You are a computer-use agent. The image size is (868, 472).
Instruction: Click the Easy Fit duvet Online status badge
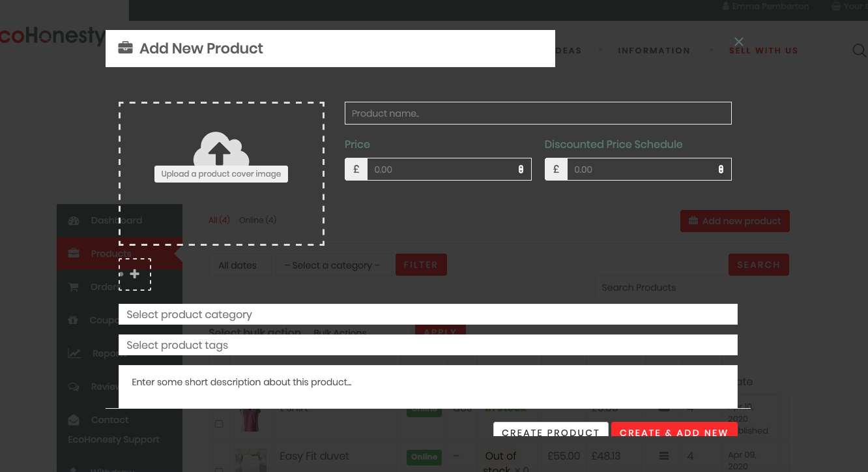(424, 457)
